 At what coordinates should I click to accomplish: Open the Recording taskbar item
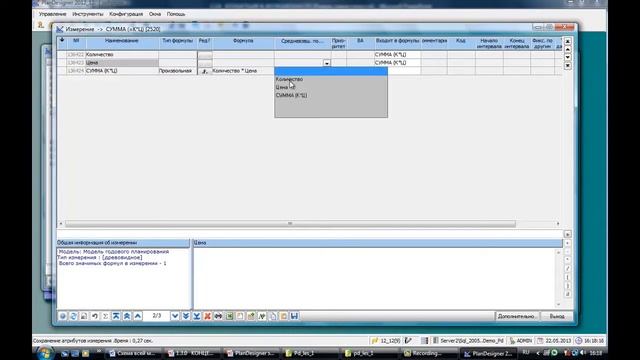tap(429, 353)
